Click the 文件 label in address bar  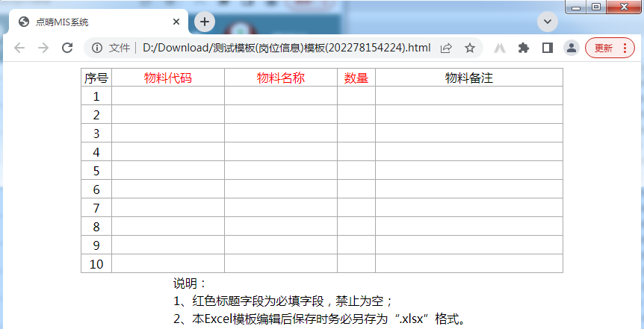coord(119,48)
